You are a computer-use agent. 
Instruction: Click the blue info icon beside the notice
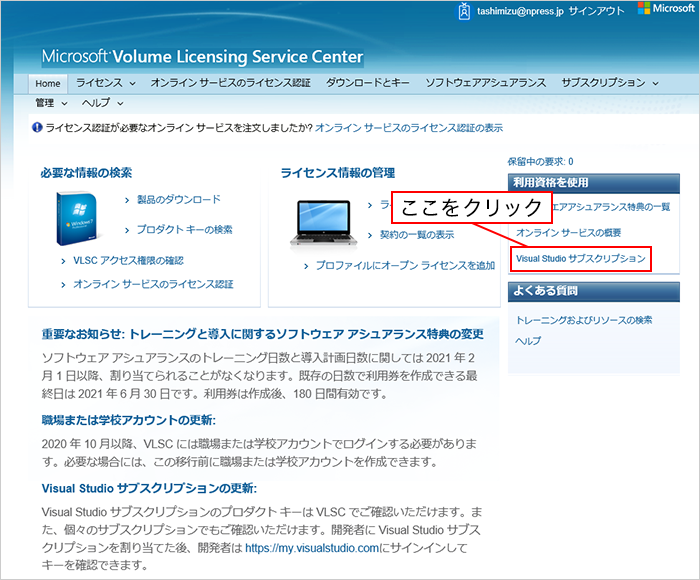37,128
